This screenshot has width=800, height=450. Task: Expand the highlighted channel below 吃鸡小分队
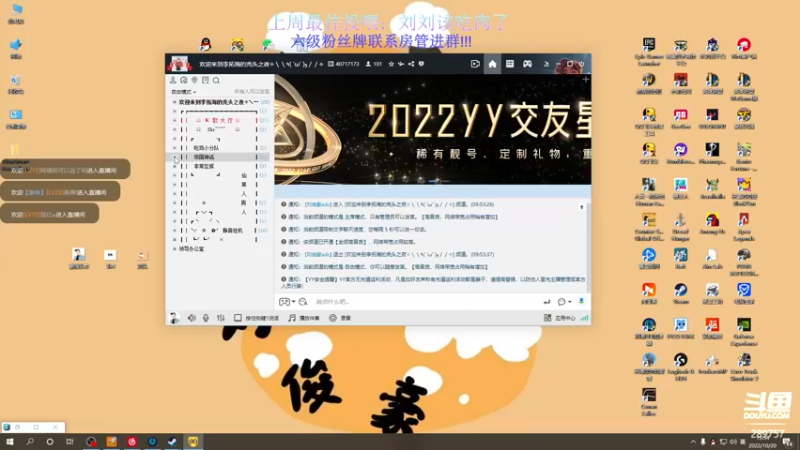point(174,157)
